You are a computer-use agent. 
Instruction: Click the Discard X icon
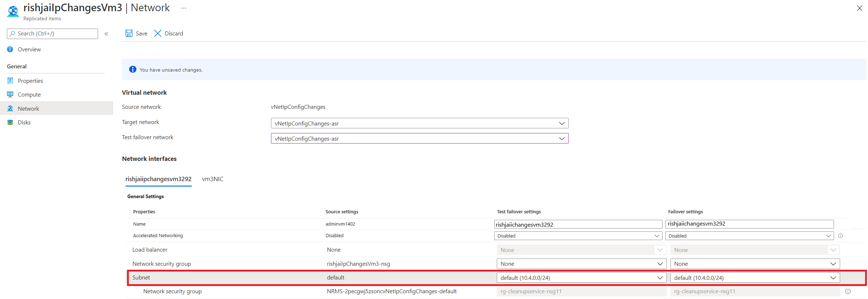click(158, 33)
